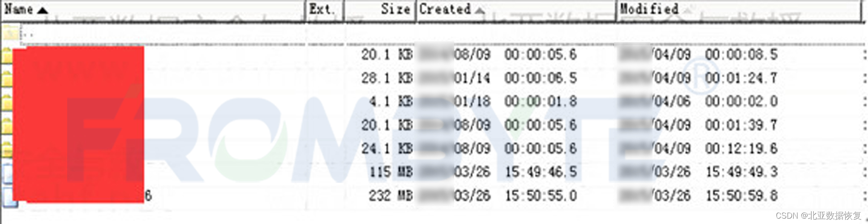868x224 pixels.
Task: Select folder icon of the 28.1 KB row
Action: click(x=6, y=79)
